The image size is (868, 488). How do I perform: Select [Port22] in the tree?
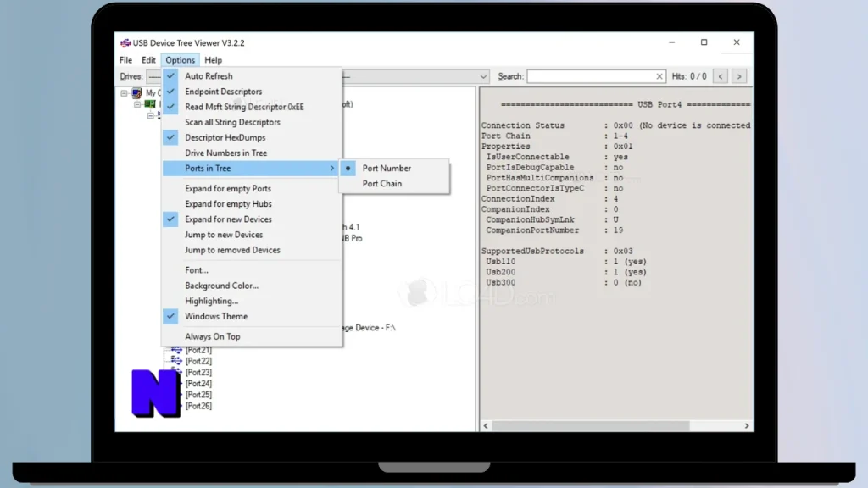coord(198,361)
